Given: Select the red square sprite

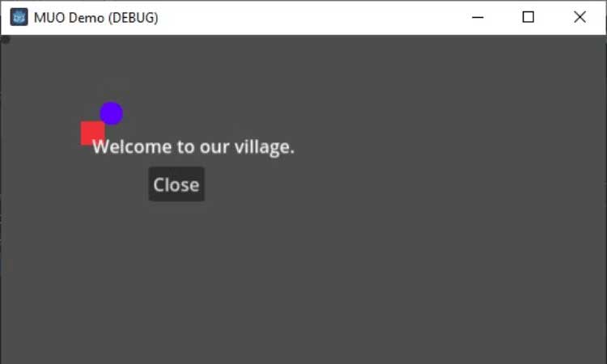Looking at the screenshot, I should point(92,133).
